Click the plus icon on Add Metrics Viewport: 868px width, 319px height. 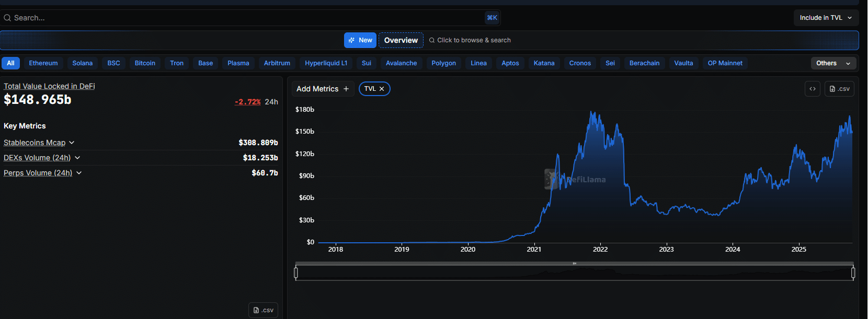[x=346, y=89]
